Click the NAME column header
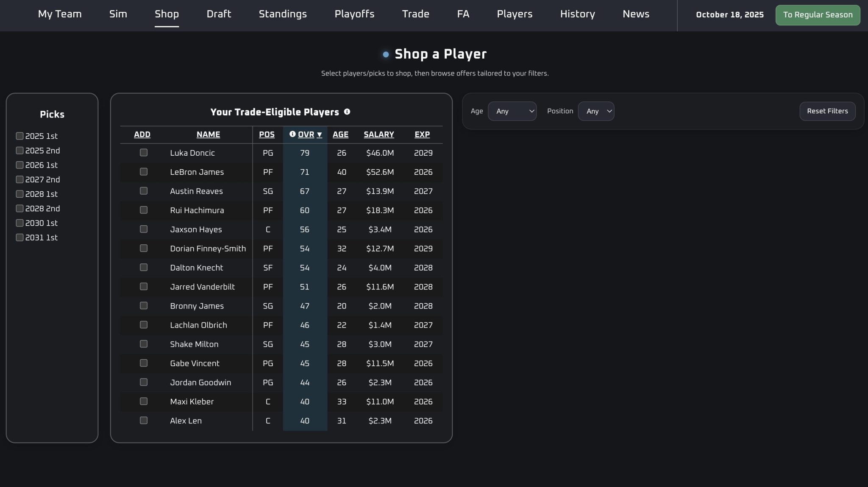868x487 pixels. 208,134
